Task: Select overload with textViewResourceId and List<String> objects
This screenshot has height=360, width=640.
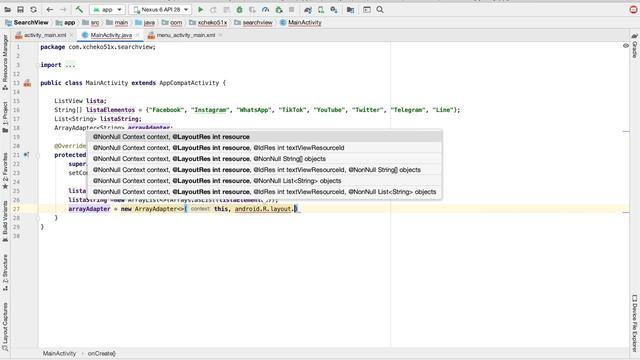Action: coord(265,192)
